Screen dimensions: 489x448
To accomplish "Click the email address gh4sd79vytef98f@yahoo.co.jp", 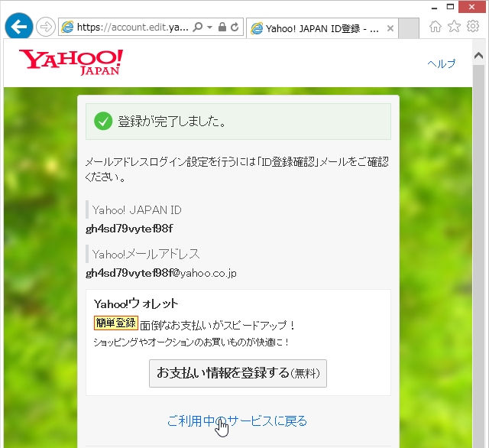I will click(x=161, y=273).
